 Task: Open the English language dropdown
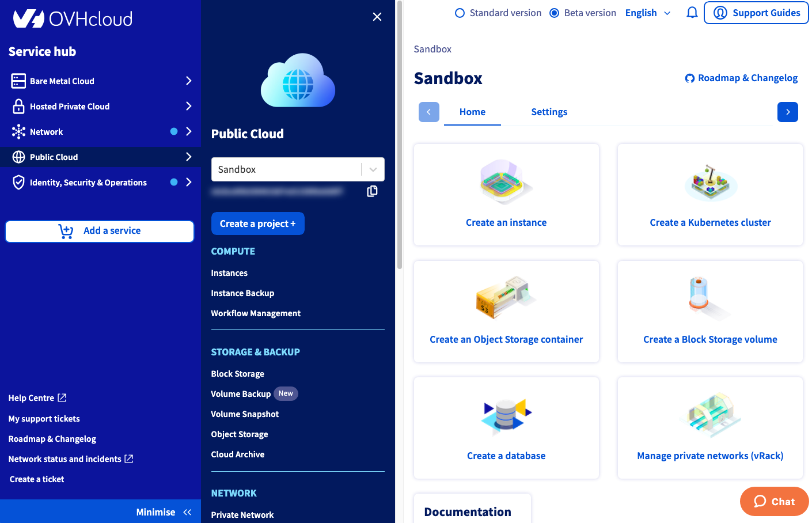pos(648,13)
